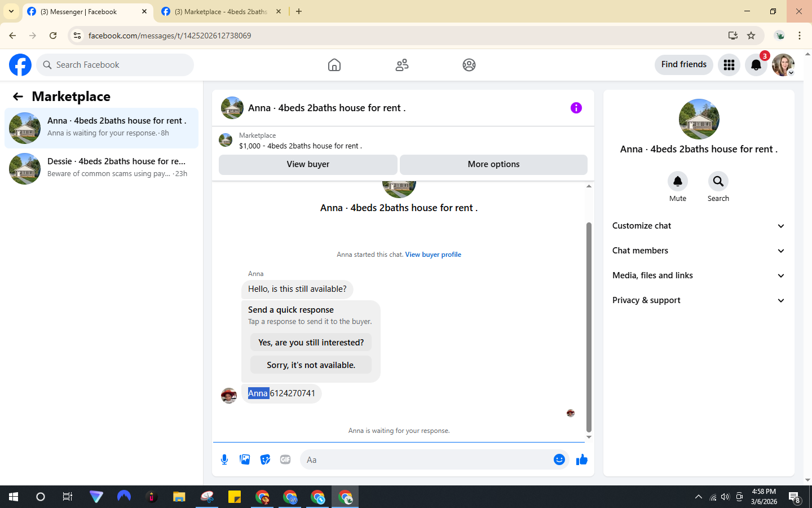812x508 pixels.
Task: Record a voice clip with the microphone icon
Action: [224, 459]
